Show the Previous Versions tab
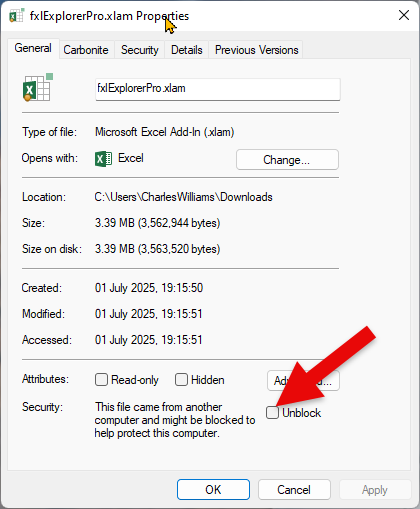Image resolution: width=420 pixels, height=509 pixels. click(x=256, y=50)
